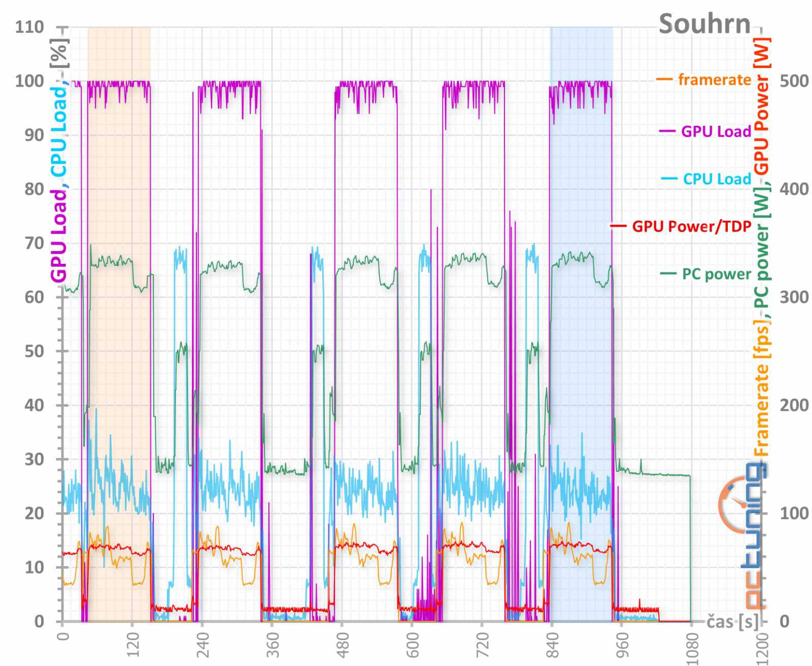Click the right axis value 300
Viewport: 812px width, 666px height.
coord(794,297)
